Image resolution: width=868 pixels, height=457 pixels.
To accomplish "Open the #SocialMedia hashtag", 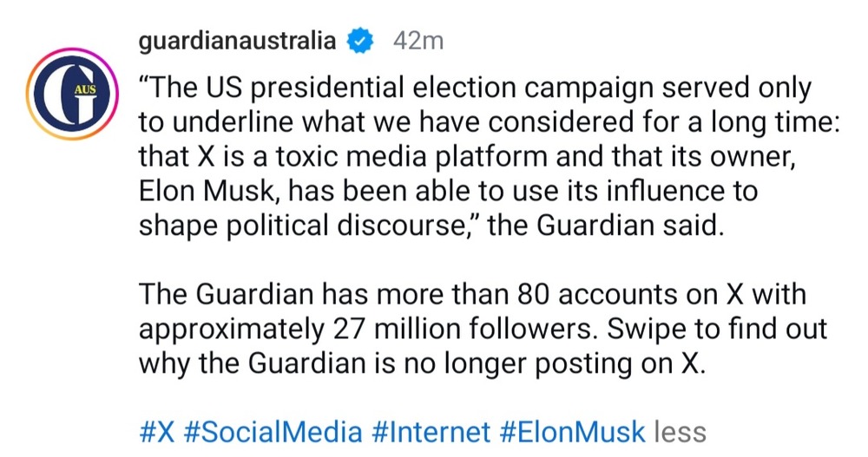I will [271, 431].
